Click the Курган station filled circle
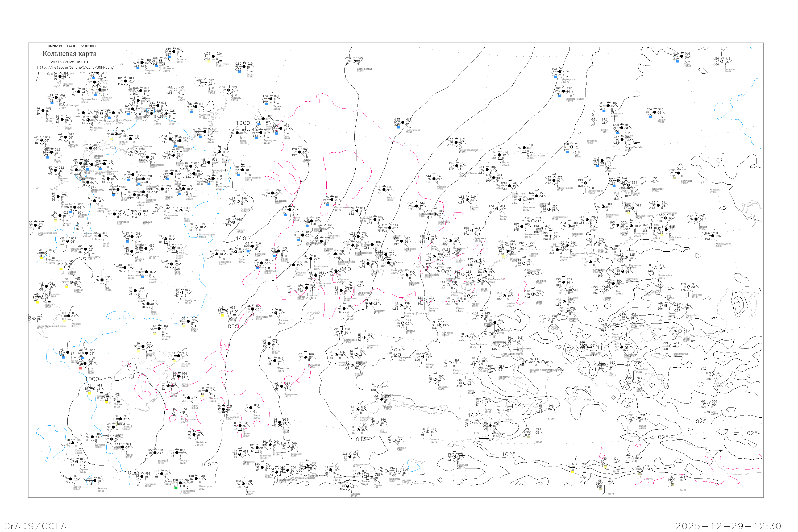The width and height of the screenshot is (798, 532). click(291, 210)
